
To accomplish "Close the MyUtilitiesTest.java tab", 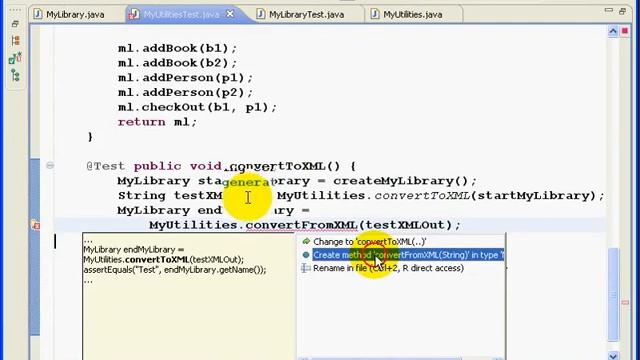I will point(230,14).
